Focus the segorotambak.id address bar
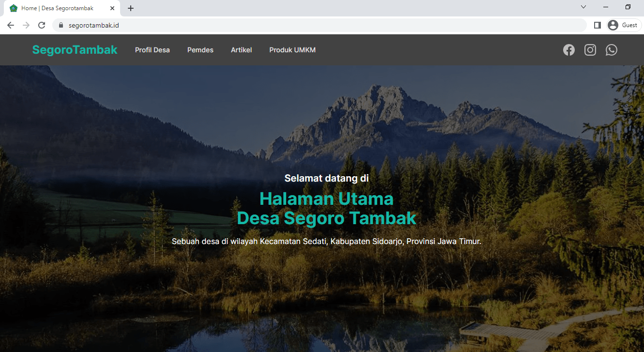This screenshot has height=352, width=644. pyautogui.click(x=320, y=25)
